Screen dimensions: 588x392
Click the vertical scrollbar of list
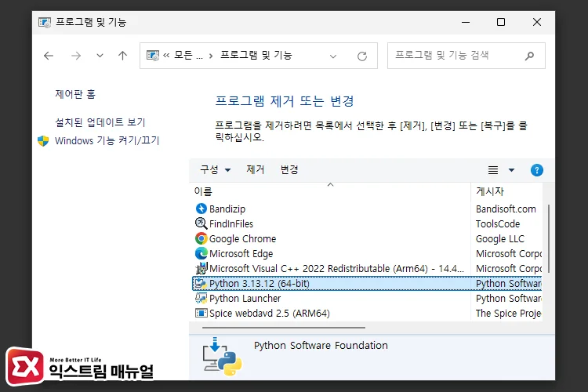549,238
